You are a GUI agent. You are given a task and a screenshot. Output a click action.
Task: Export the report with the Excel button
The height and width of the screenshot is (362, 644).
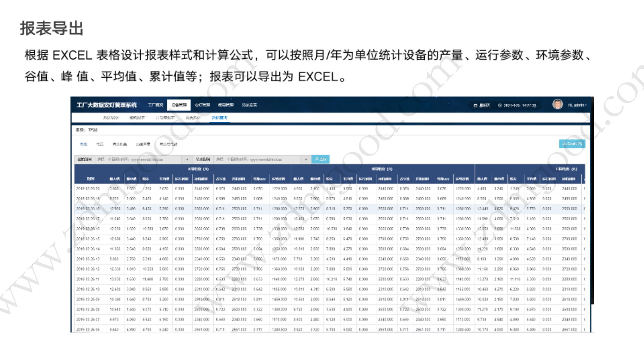572,144
